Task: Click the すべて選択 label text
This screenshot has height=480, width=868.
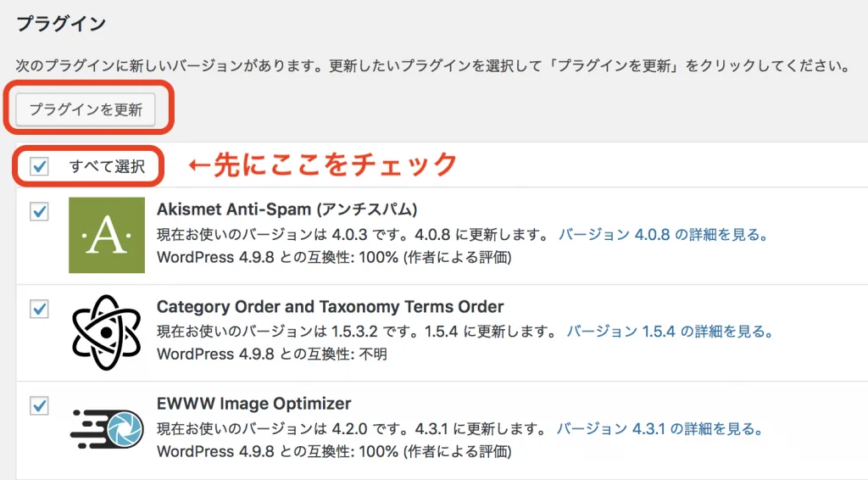Action: (x=107, y=166)
